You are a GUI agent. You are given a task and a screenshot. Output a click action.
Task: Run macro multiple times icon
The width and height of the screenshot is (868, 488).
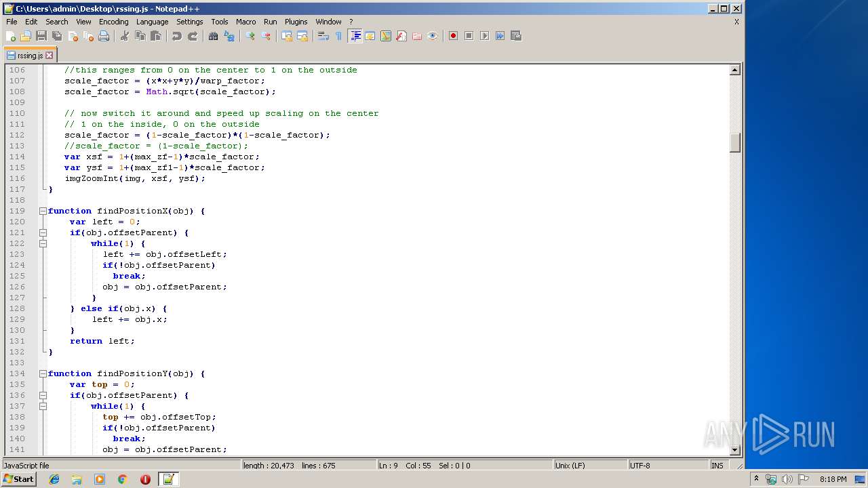[x=500, y=36]
